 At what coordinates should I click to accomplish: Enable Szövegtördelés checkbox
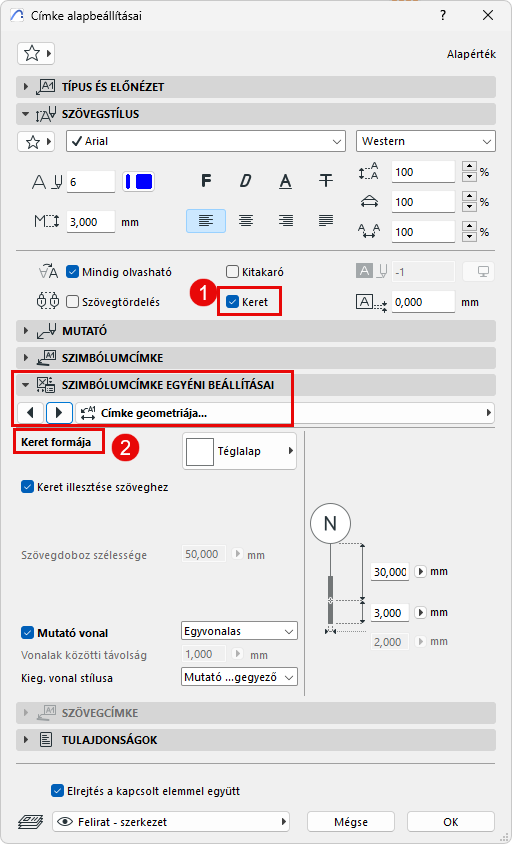[x=73, y=302]
